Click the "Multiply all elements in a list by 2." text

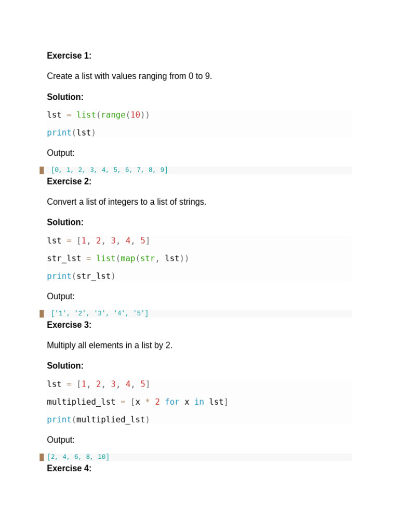click(110, 345)
